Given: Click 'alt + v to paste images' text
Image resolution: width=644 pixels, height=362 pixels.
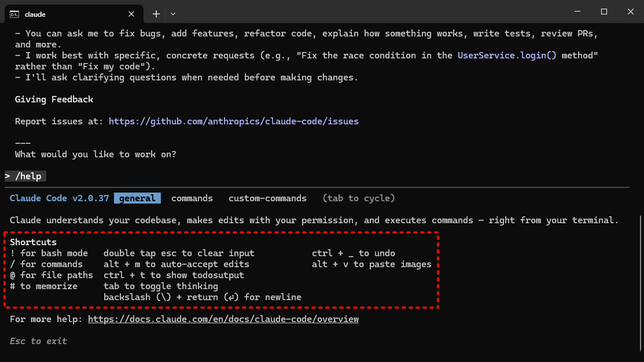Looking at the screenshot, I should [x=371, y=264].
